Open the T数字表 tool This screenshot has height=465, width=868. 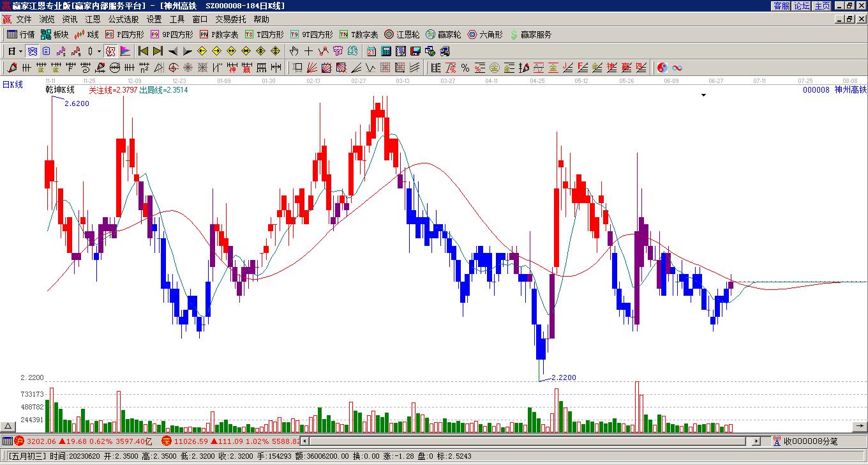tap(359, 34)
